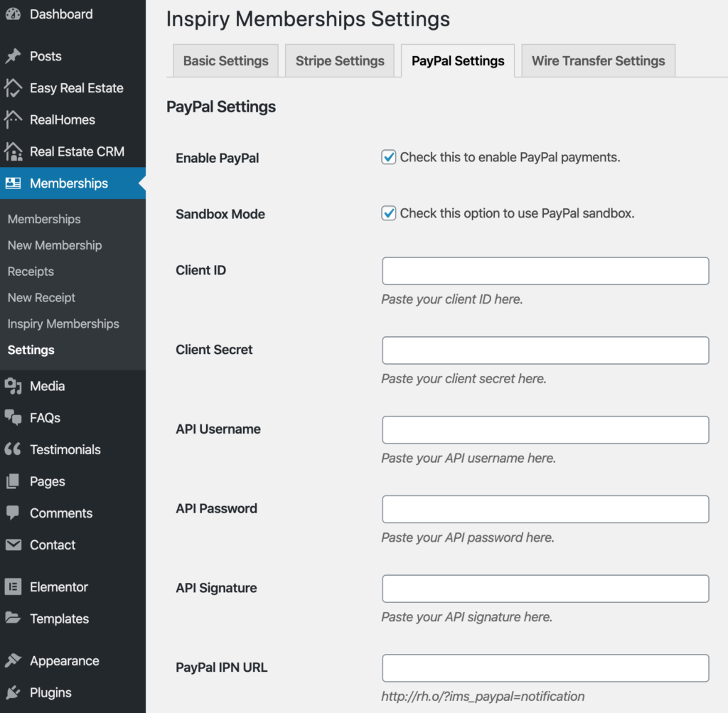Click the Real Estate CRM icon
Viewport: 728px width, 713px height.
pos(14,151)
